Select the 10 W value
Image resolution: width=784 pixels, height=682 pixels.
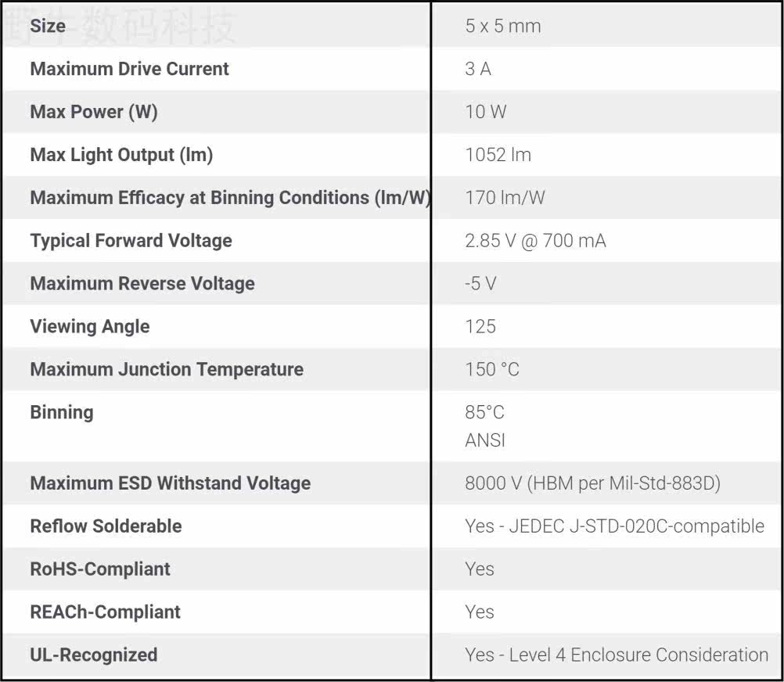tap(485, 112)
